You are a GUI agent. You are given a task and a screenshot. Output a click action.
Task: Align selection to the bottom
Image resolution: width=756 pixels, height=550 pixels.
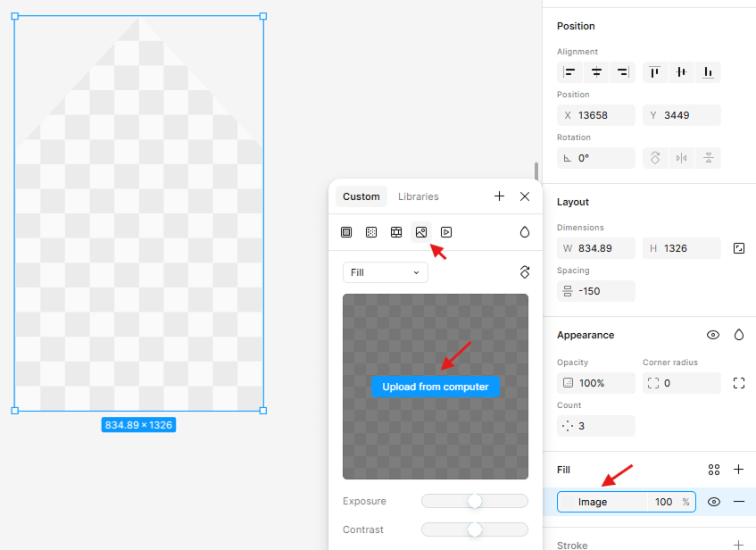pos(708,72)
